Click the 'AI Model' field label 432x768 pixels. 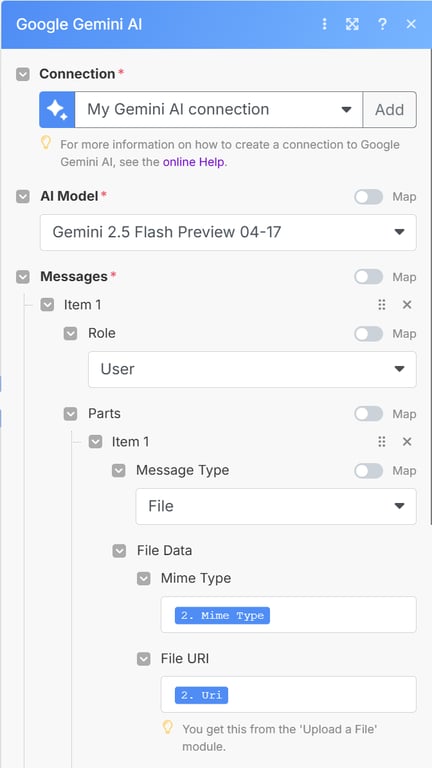(69, 196)
